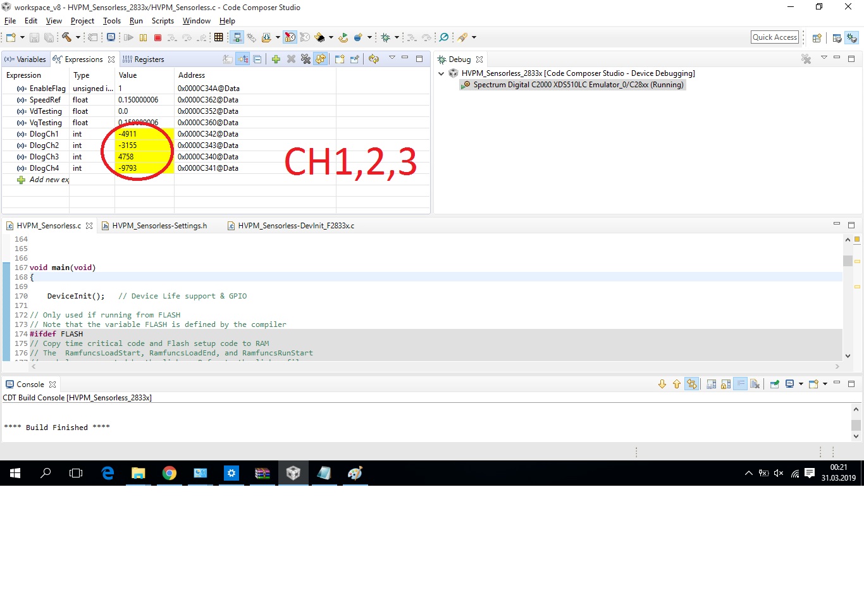
Task: Toggle continuous refresh in the Expressions toolbar
Action: pos(321,59)
